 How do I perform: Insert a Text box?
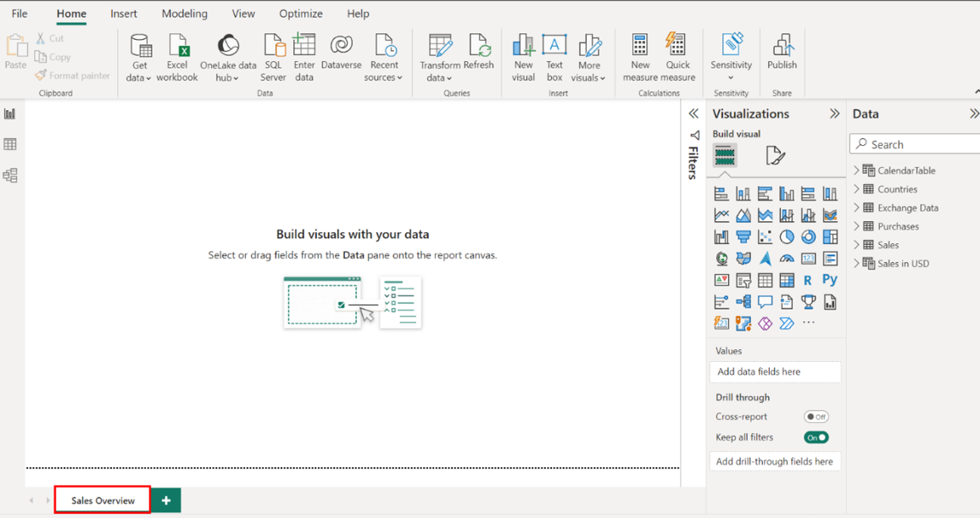coord(554,46)
